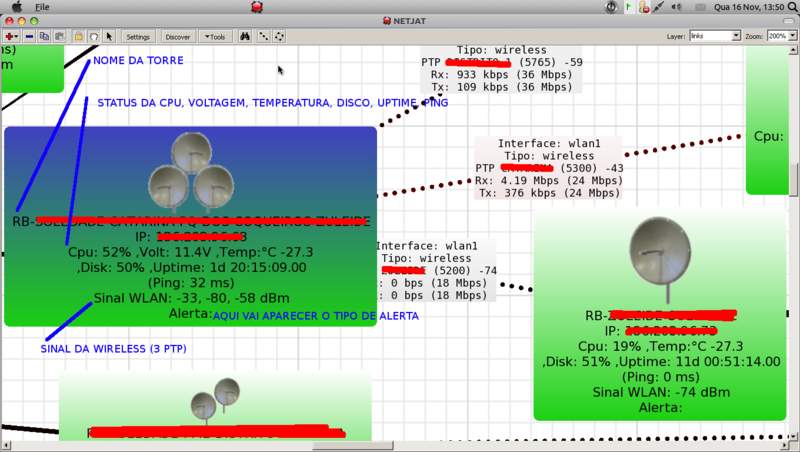Click the 'Tx: 376 kbps (24 Mbps)' label
This screenshot has height=452, width=800.
(549, 193)
